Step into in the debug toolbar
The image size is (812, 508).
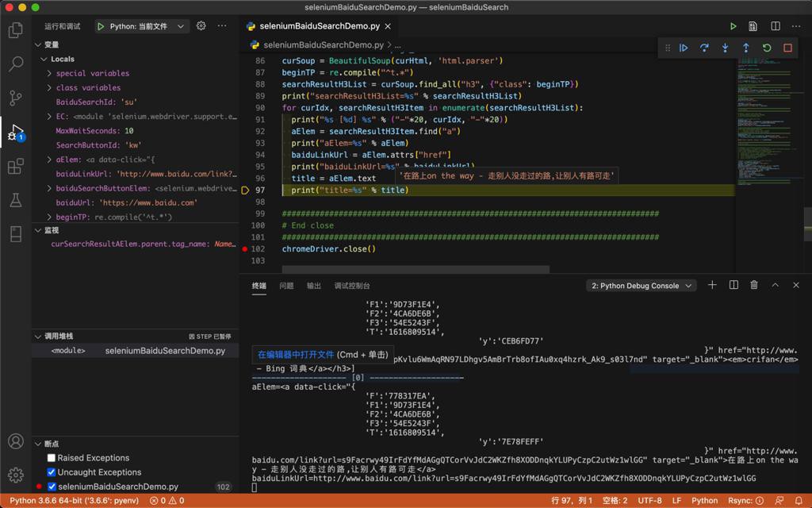tap(725, 48)
